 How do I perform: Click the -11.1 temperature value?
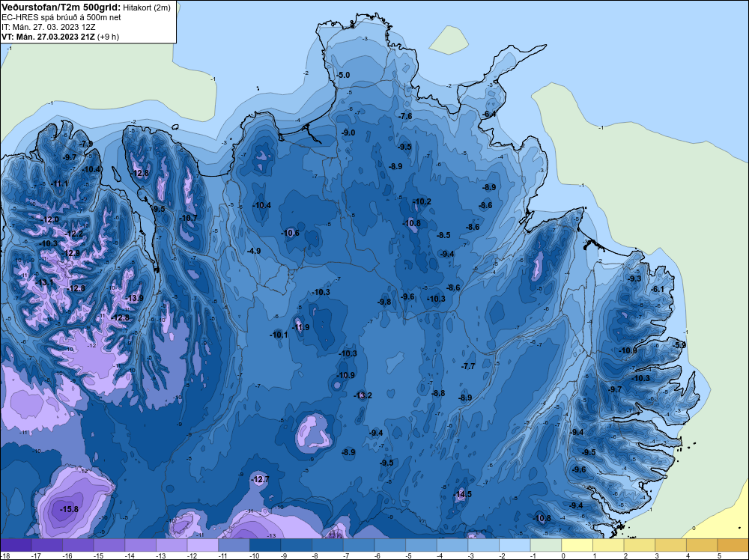point(59,184)
